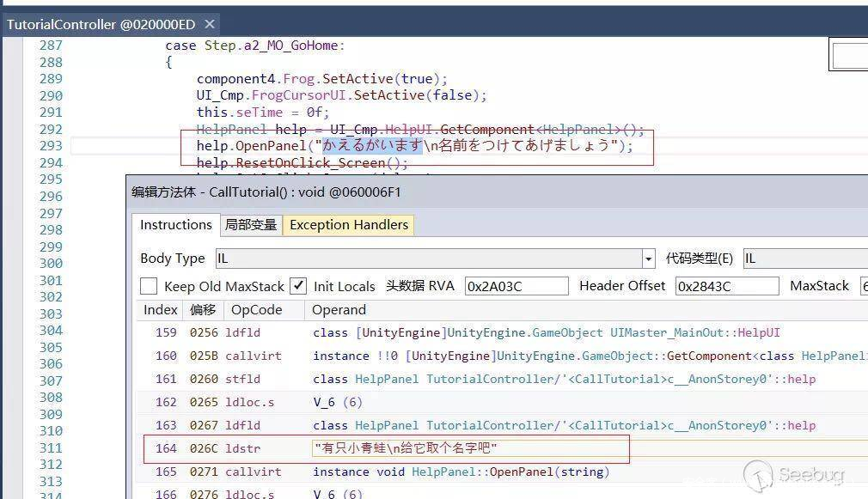Click the MaxStack value field
Viewport: 868px width, 499px height.
coord(862,286)
